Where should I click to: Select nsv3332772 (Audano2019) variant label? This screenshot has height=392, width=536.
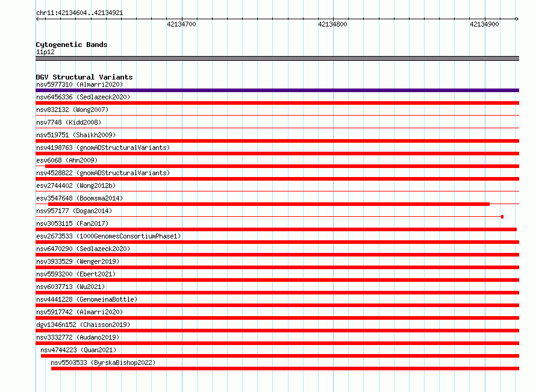[x=78, y=337]
